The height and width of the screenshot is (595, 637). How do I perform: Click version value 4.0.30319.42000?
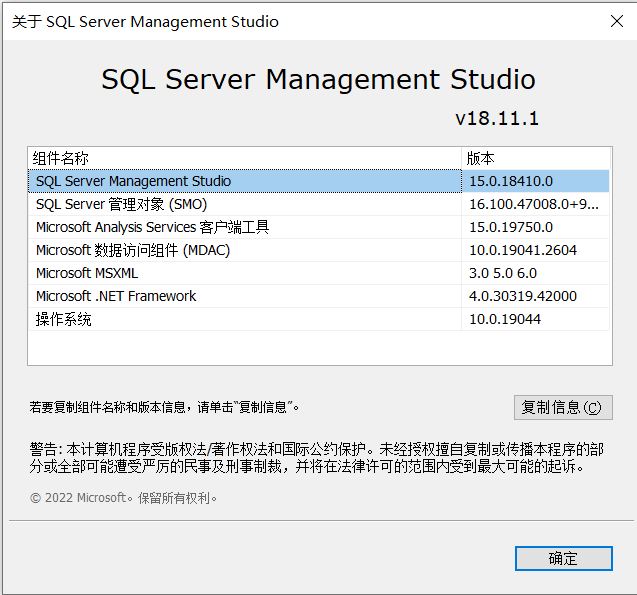[523, 296]
